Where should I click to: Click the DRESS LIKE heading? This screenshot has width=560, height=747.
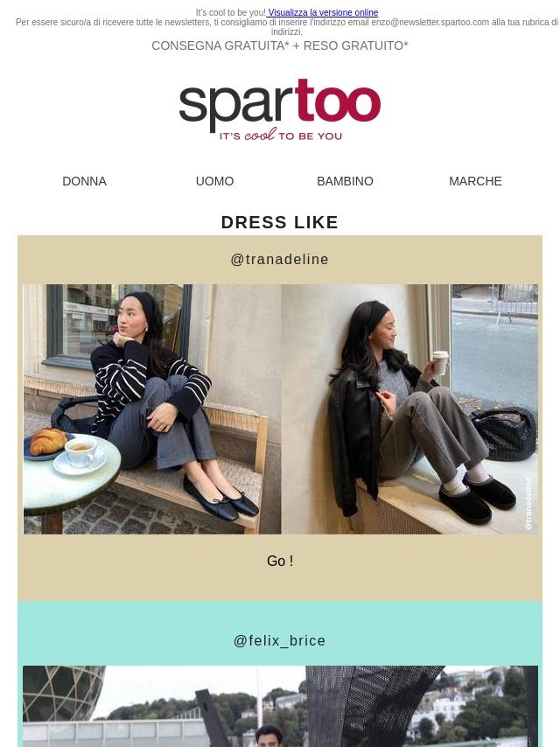point(280,222)
